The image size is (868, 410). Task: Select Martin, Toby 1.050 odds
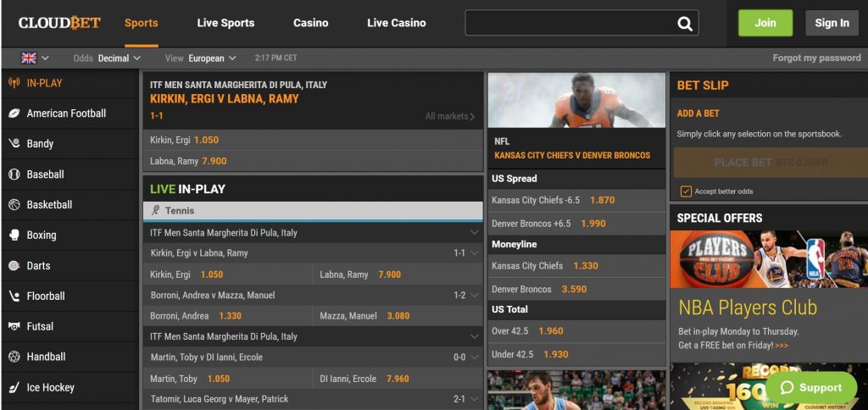227,379
